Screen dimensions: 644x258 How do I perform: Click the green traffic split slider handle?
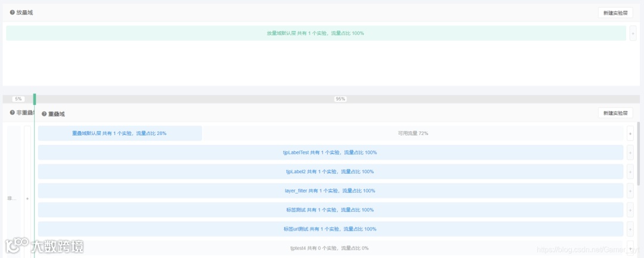[x=35, y=99]
